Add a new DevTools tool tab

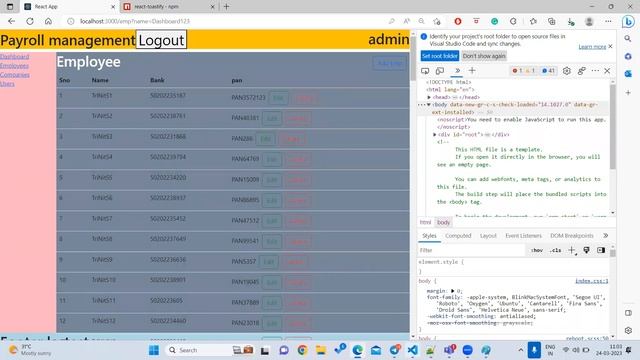point(472,71)
